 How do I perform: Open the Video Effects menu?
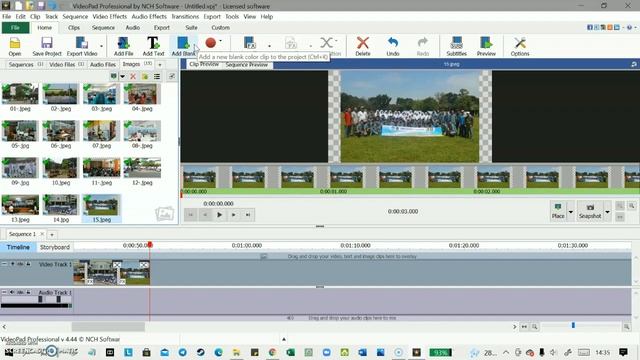click(x=109, y=16)
